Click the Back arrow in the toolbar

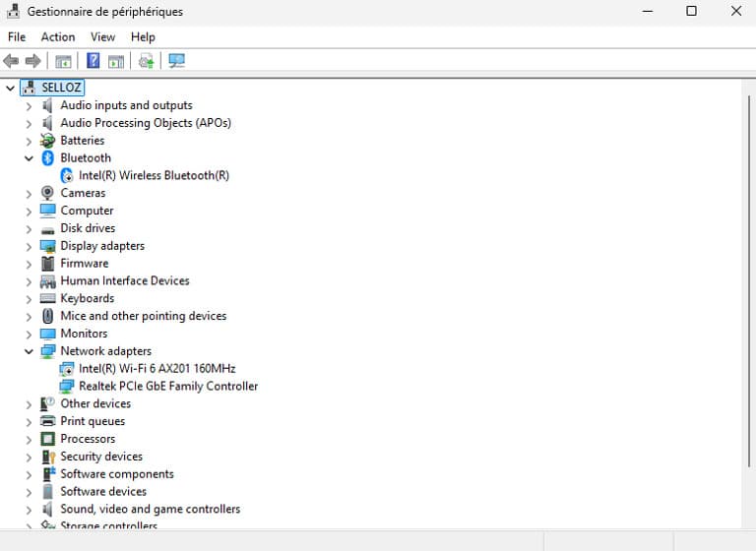pos(12,61)
